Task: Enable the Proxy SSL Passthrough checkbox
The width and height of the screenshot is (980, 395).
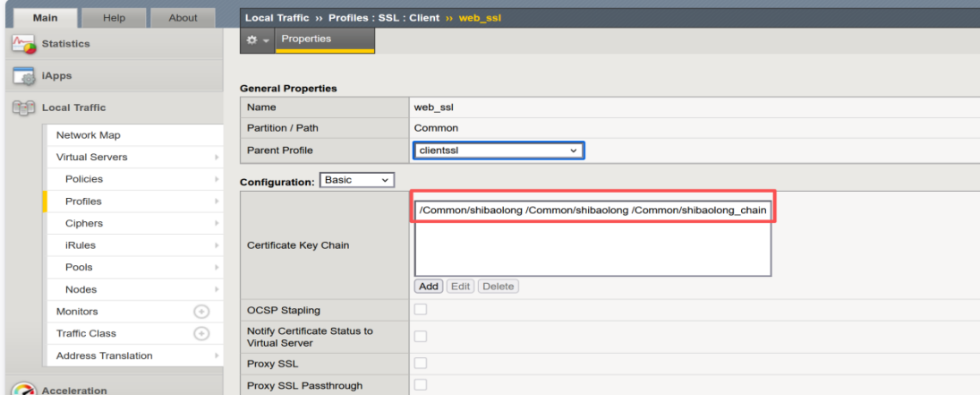Action: (420, 385)
